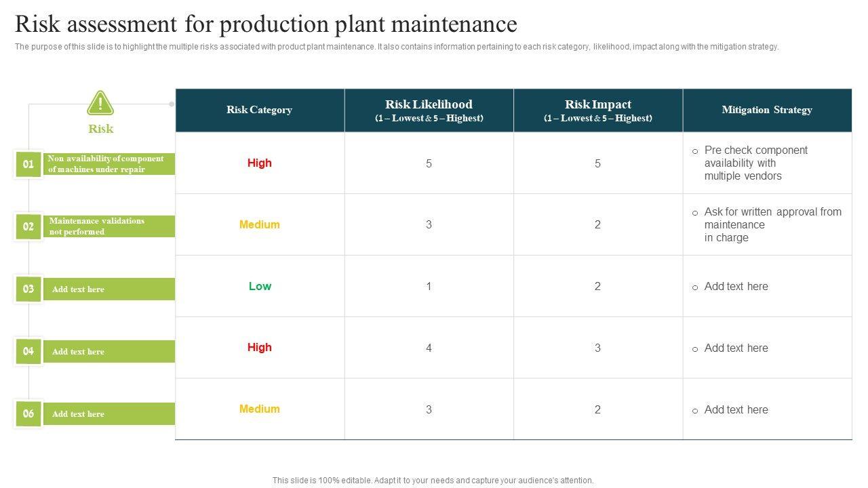
Task: Click the 04 number badge
Action: [x=28, y=351]
